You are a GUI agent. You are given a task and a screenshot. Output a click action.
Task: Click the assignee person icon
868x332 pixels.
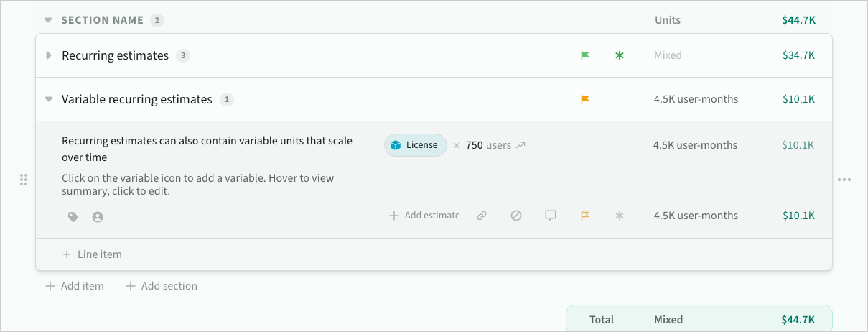point(98,216)
